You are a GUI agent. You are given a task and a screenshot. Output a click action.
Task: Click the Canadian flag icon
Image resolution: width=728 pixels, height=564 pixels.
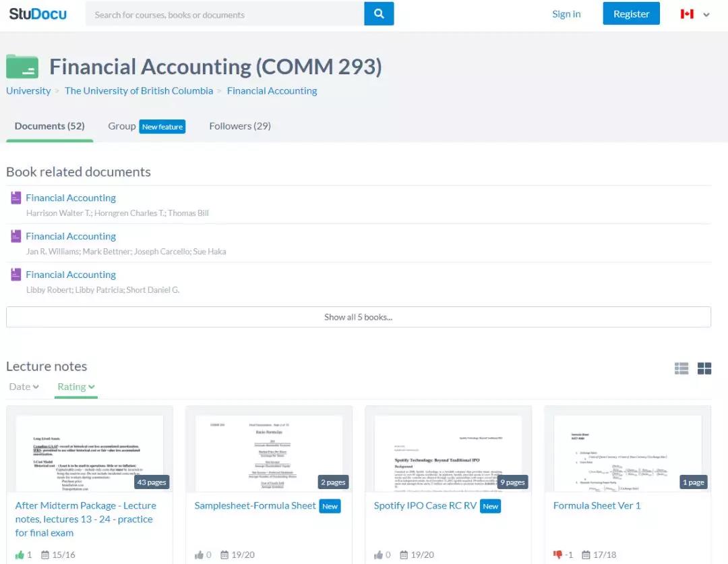[x=687, y=14]
